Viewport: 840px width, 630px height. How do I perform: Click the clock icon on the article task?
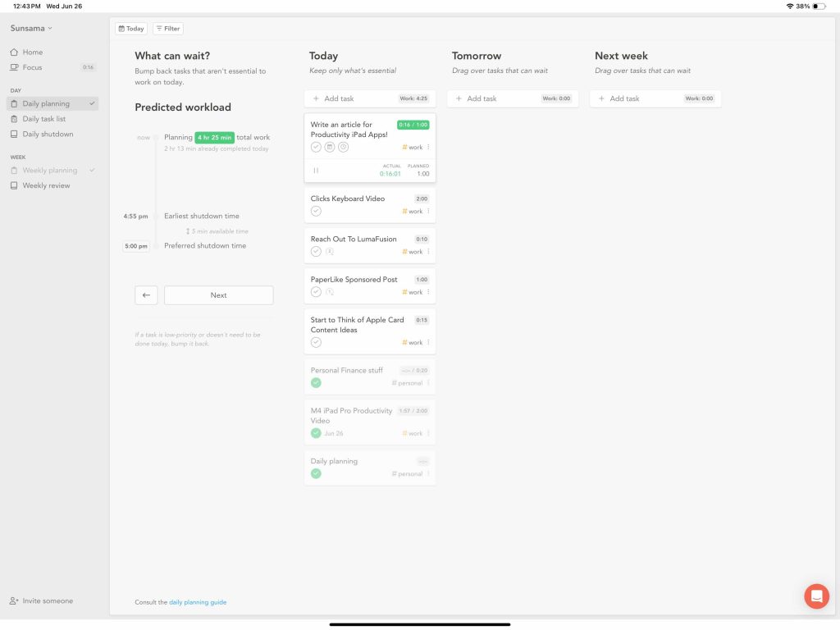(x=343, y=147)
